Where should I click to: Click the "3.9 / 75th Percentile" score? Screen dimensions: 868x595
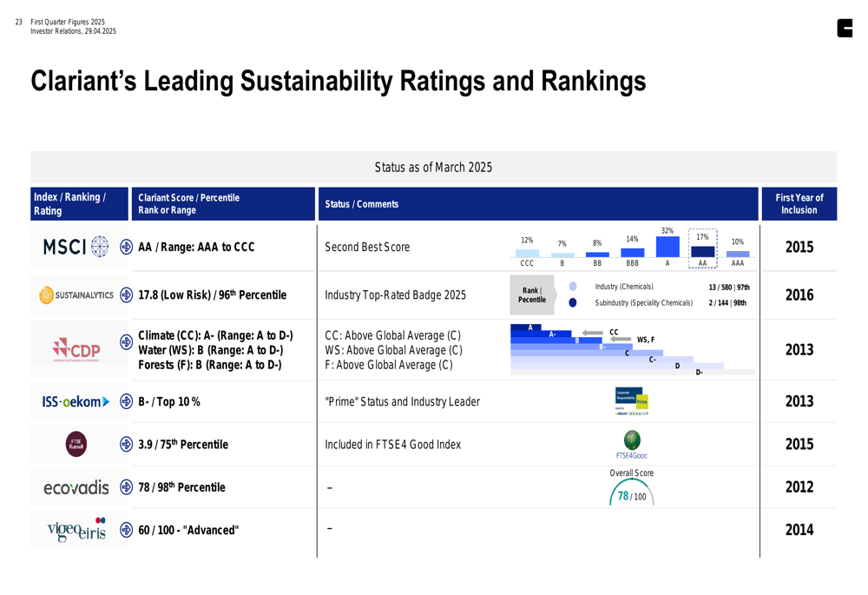(x=183, y=445)
